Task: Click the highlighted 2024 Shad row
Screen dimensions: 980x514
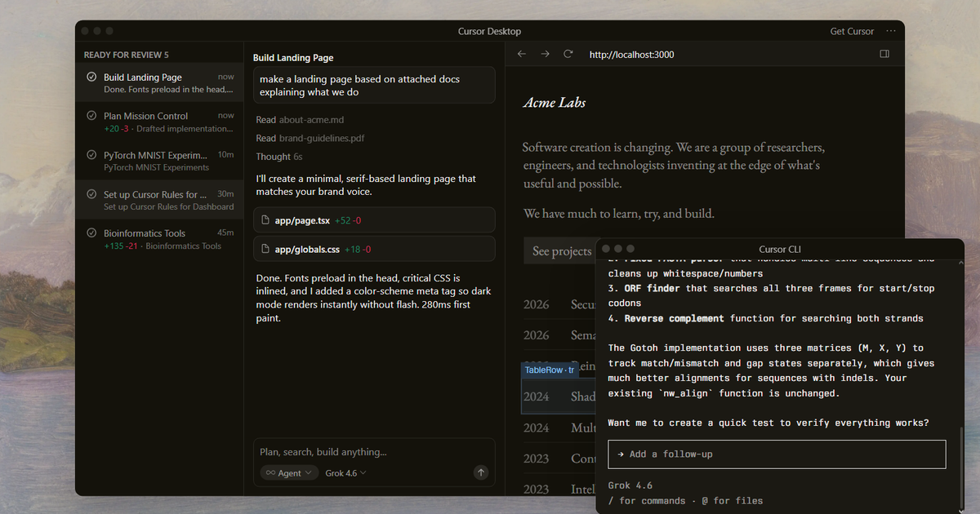Action: (559, 397)
